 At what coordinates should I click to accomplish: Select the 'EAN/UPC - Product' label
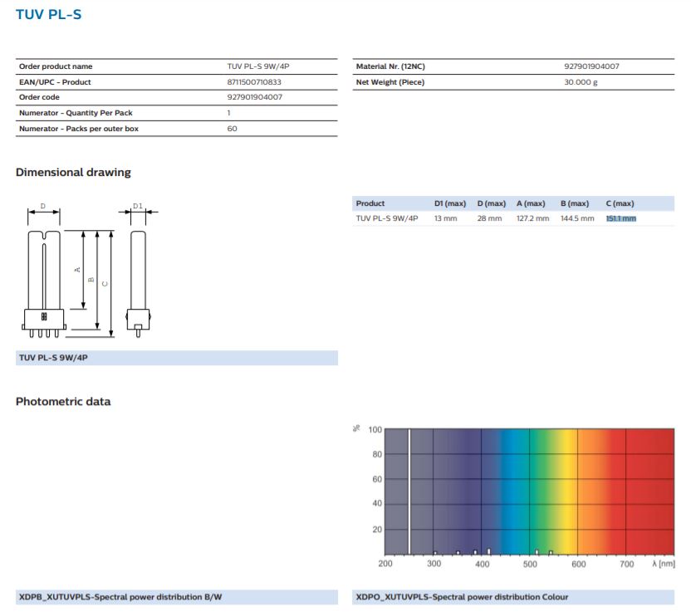[55, 82]
